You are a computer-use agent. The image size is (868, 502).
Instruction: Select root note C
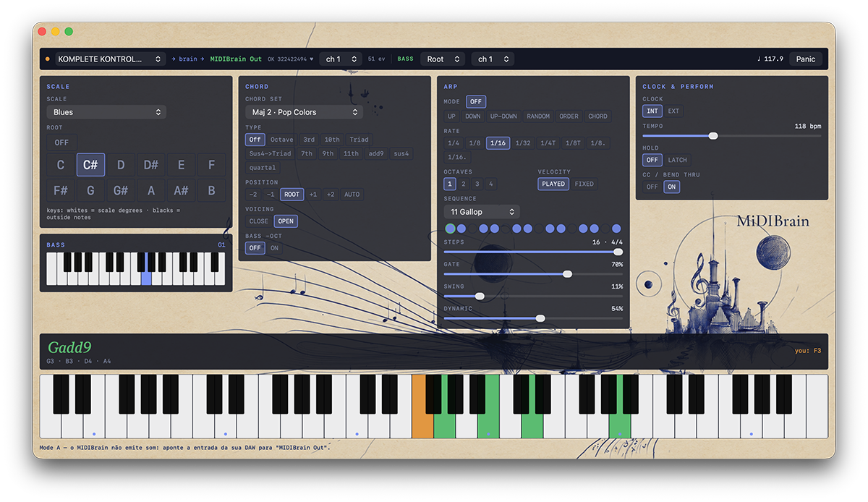pyautogui.click(x=61, y=165)
